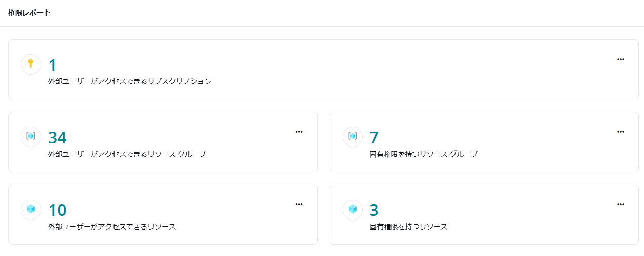Open the ellipsis menu on the subscriptions card

(621, 59)
